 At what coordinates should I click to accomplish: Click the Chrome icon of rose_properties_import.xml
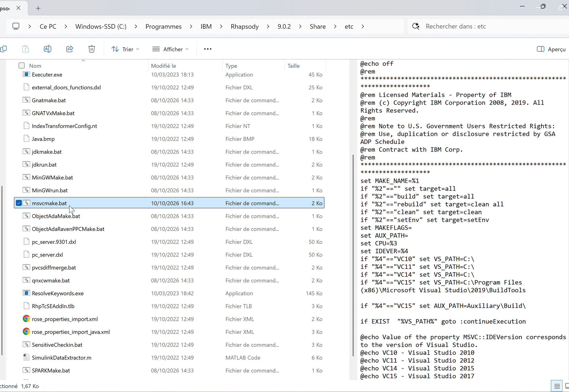pyautogui.click(x=26, y=319)
